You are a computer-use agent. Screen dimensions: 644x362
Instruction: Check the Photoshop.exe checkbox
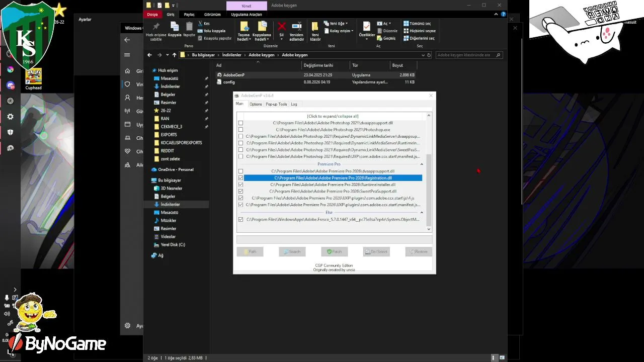point(240,130)
